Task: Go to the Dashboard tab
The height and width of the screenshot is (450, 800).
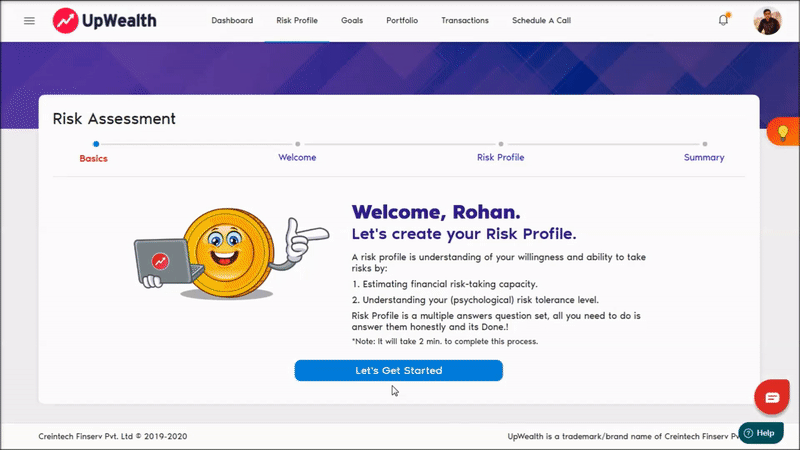Action: point(232,20)
